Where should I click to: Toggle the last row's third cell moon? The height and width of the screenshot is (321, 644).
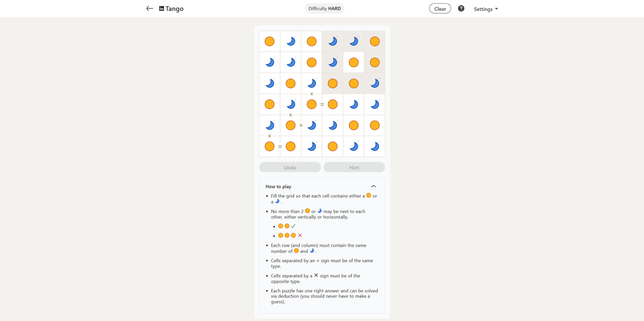pos(312,147)
